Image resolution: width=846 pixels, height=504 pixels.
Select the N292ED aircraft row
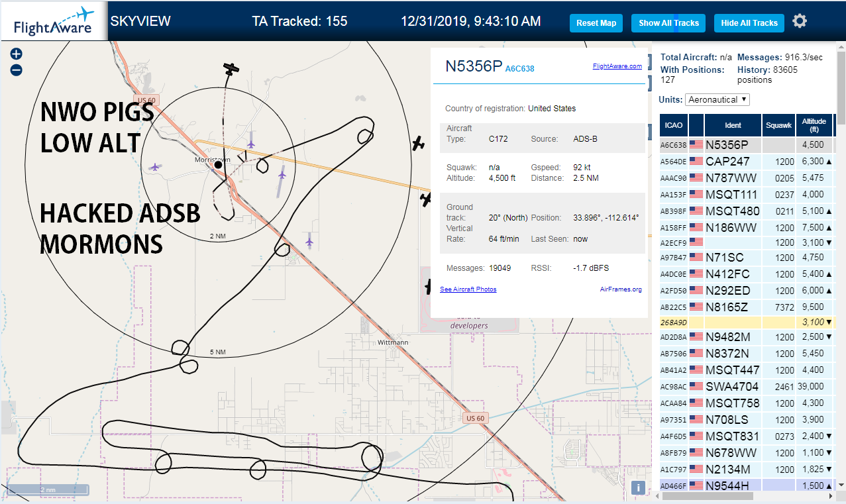coord(747,291)
